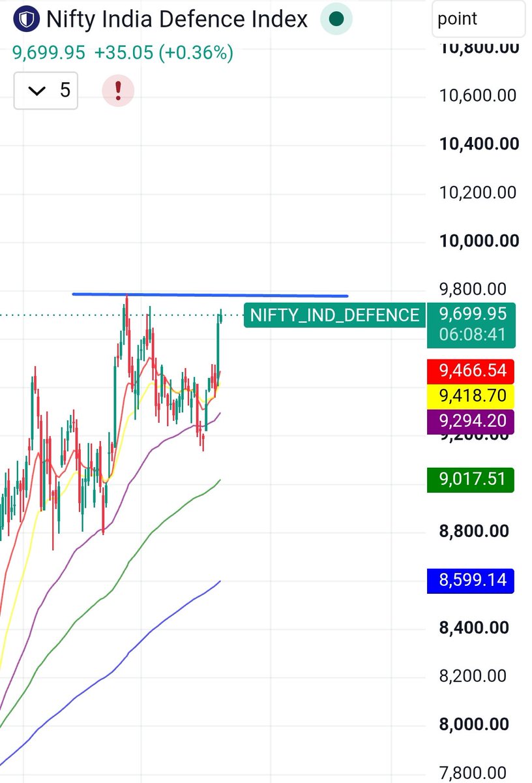Expand the indicators legend showing 5

pos(46,90)
